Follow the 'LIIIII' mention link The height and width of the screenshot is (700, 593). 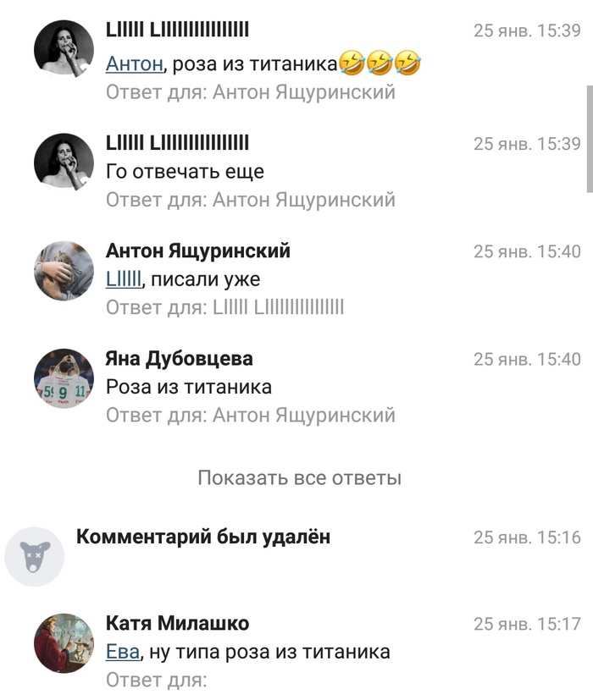(x=124, y=279)
